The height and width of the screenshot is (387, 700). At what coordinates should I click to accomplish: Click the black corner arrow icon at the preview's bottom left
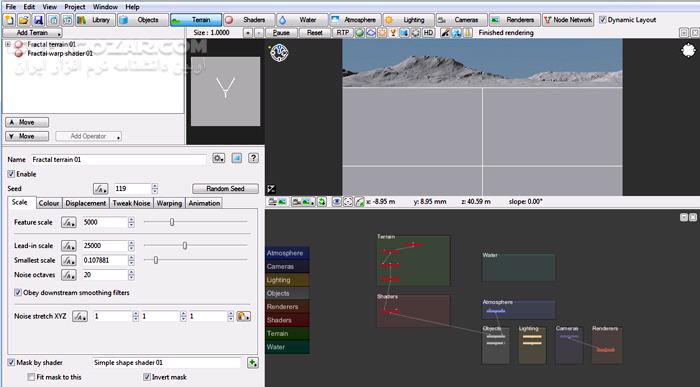[271, 189]
